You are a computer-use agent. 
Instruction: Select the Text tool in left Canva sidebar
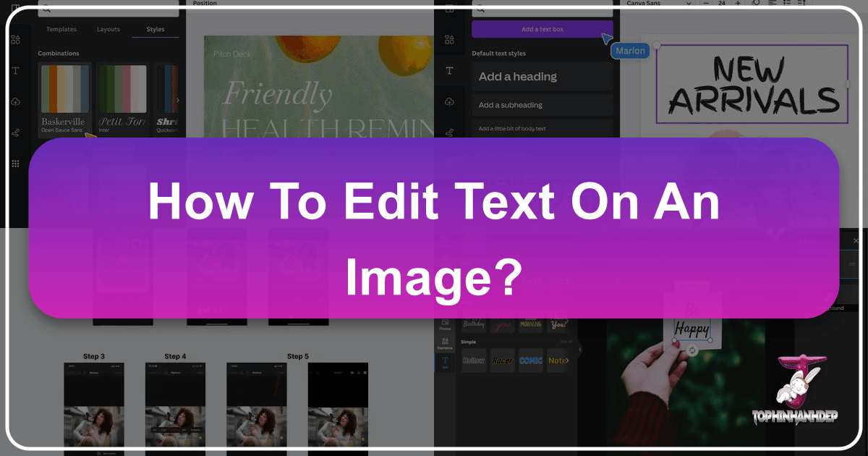(x=15, y=71)
